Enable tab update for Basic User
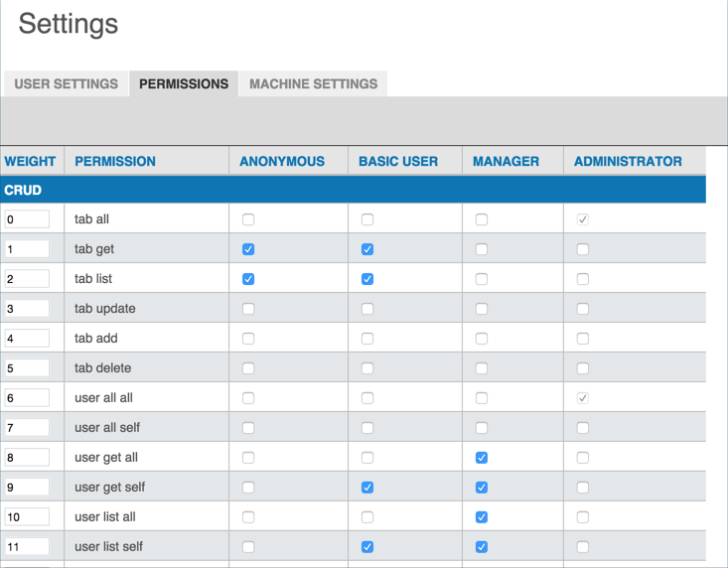The height and width of the screenshot is (568, 728). (x=367, y=309)
